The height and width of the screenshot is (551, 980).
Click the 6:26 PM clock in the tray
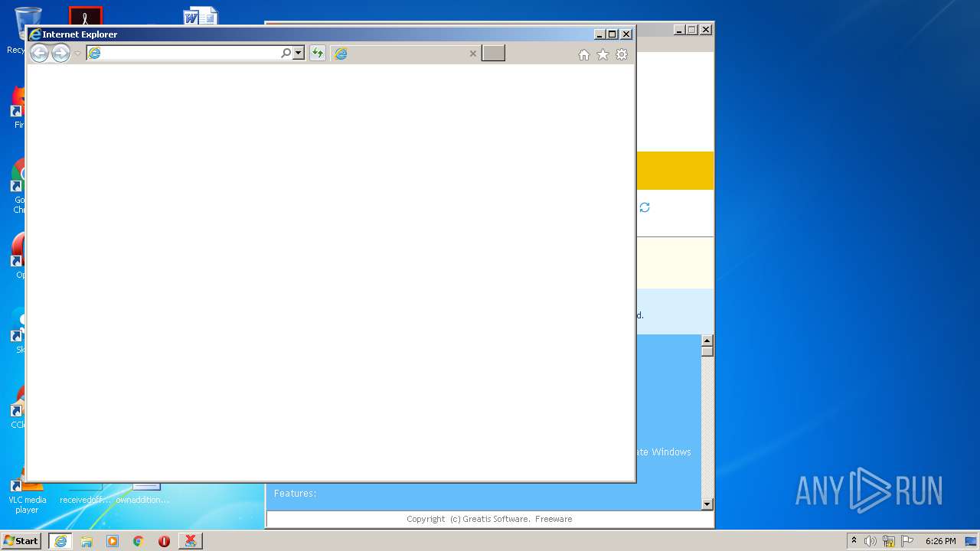(940, 541)
